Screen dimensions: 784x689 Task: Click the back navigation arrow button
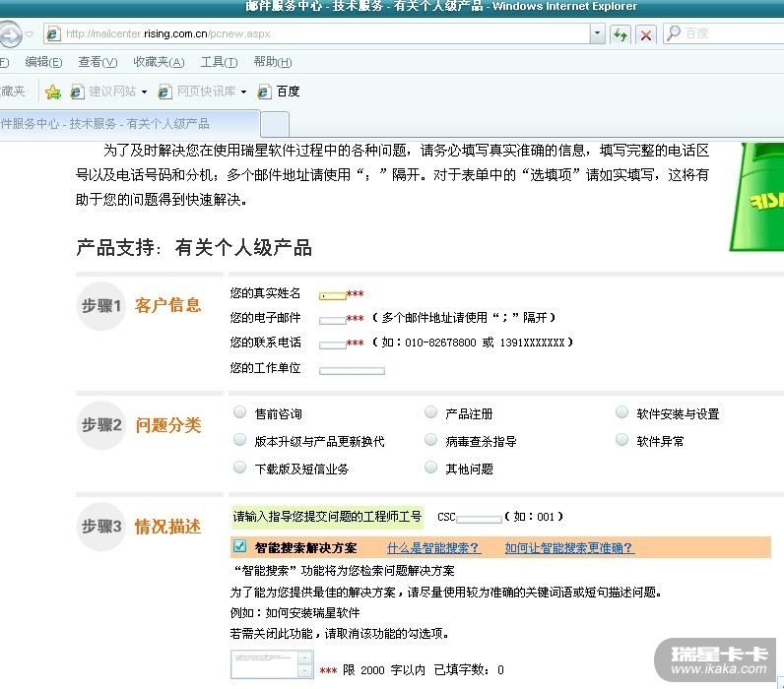point(9,34)
